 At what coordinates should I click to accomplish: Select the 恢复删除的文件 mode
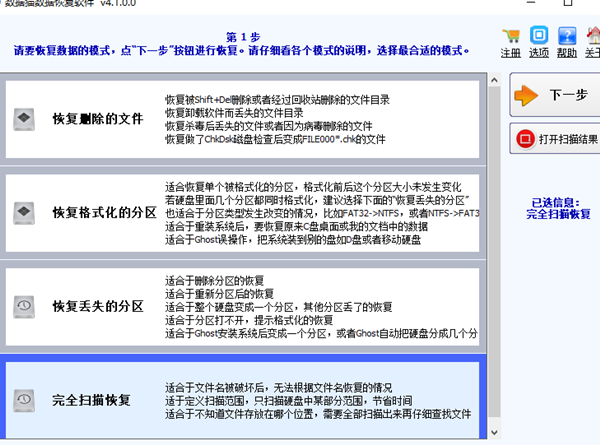[243, 119]
